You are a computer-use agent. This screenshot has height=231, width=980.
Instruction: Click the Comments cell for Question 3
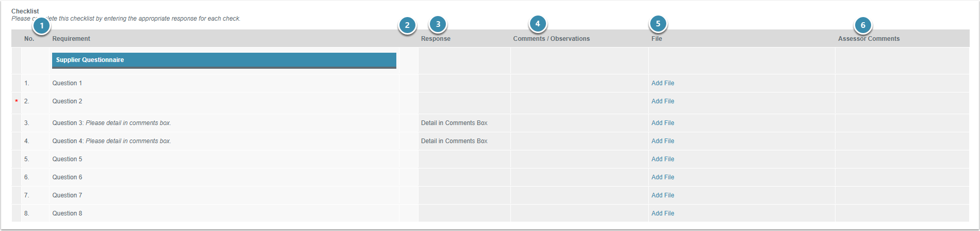(x=579, y=123)
